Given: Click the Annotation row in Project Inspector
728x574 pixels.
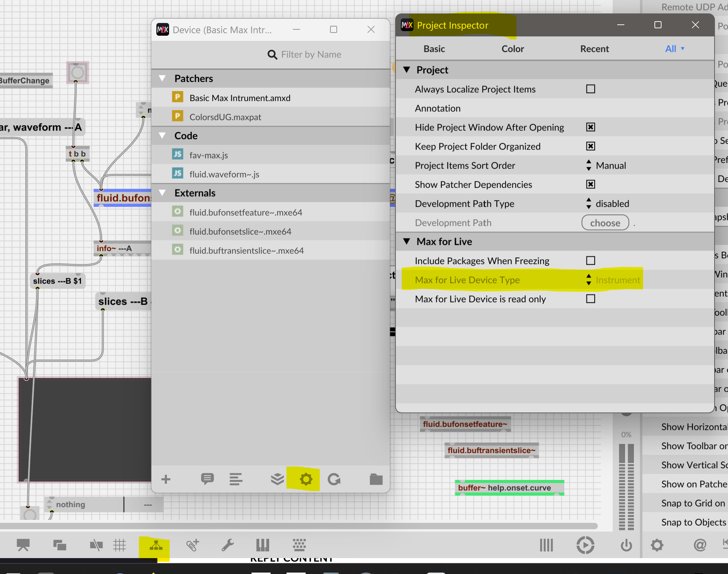Looking at the screenshot, I should (555, 108).
